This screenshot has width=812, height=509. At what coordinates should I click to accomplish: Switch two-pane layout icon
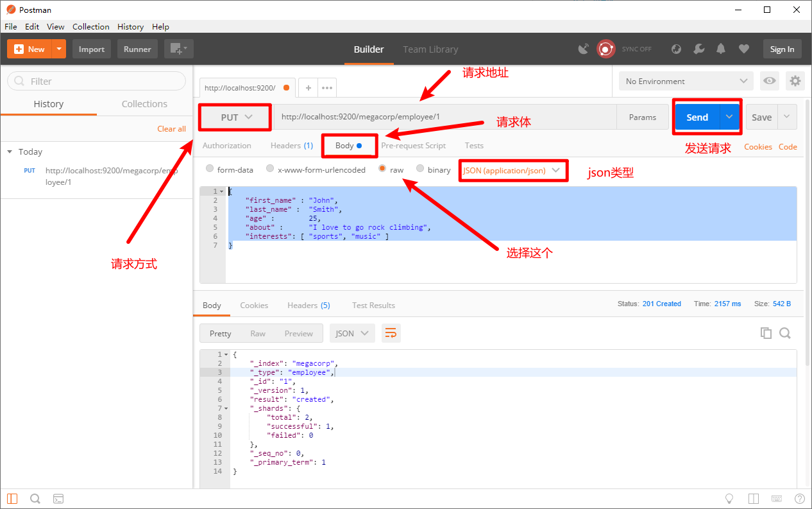754,499
